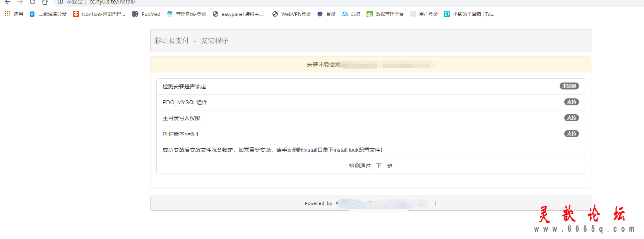Click the 彩虹易支付 - 安装程序 header title
This screenshot has width=644, height=239.
point(192,41)
